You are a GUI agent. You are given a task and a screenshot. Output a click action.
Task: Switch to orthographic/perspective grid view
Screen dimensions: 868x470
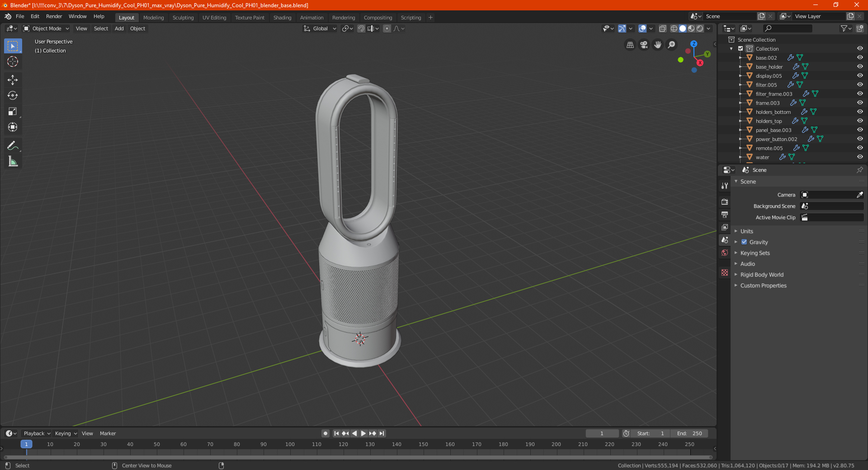click(630, 45)
